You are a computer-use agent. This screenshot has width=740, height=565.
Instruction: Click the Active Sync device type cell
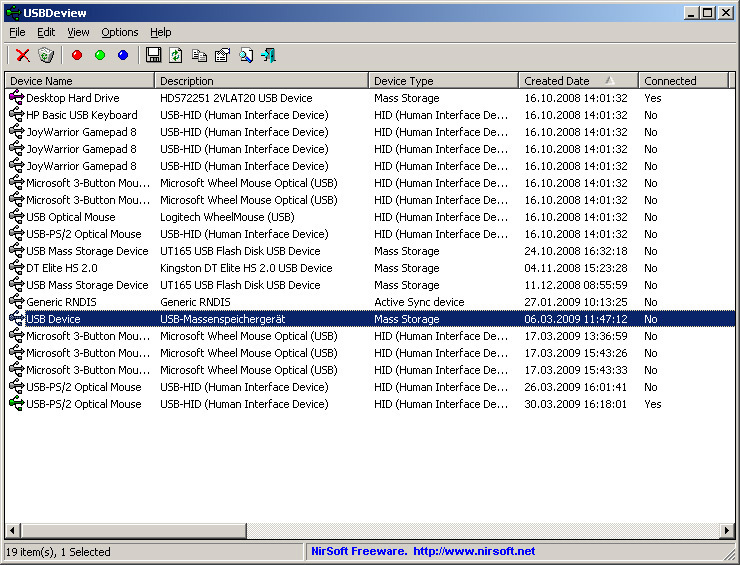[419, 302]
